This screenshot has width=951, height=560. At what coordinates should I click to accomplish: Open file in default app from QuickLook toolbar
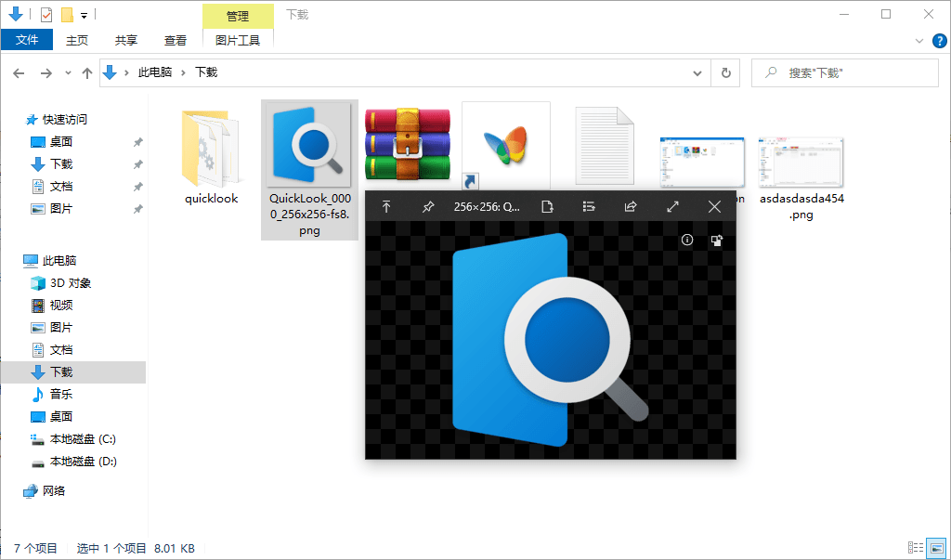[x=547, y=206]
